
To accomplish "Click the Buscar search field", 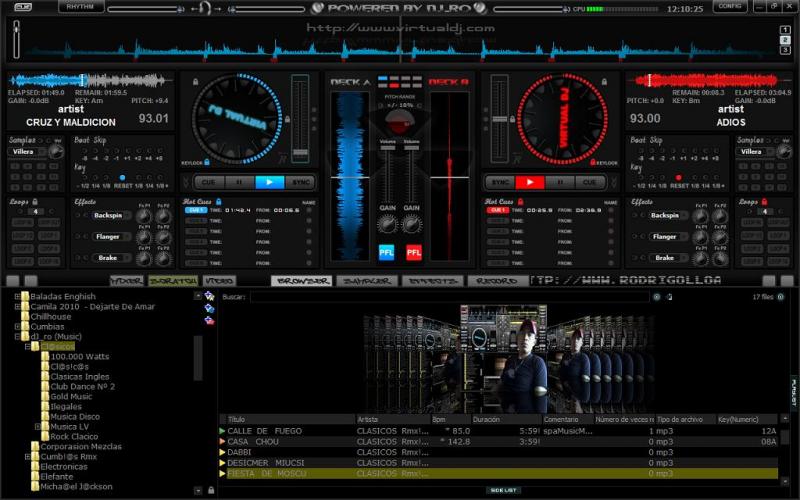I will (449, 296).
